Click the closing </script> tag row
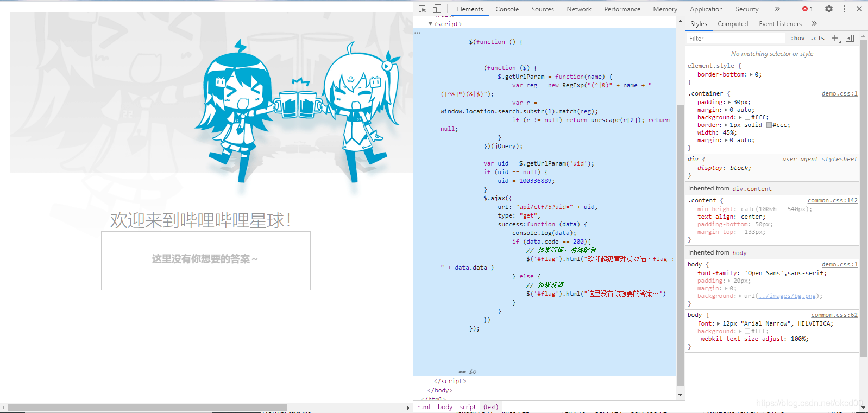This screenshot has width=868, height=413. (x=450, y=381)
